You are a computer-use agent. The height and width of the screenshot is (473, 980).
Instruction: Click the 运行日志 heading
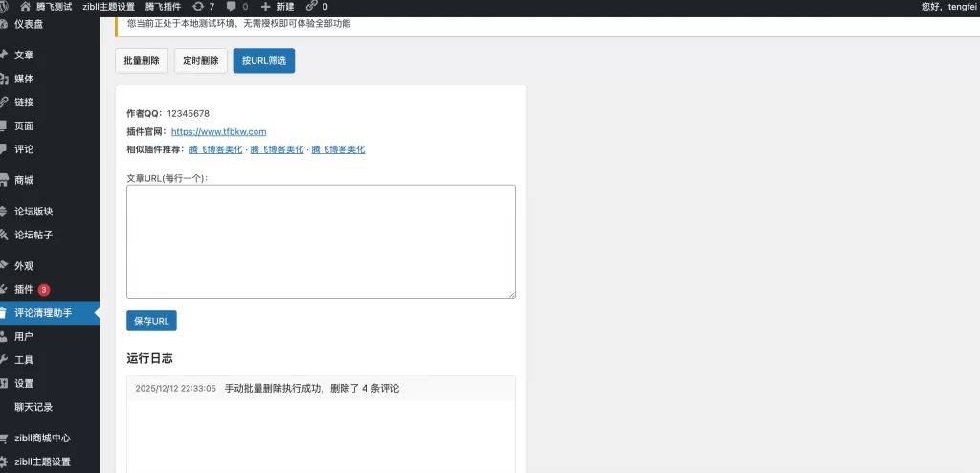[x=149, y=358]
